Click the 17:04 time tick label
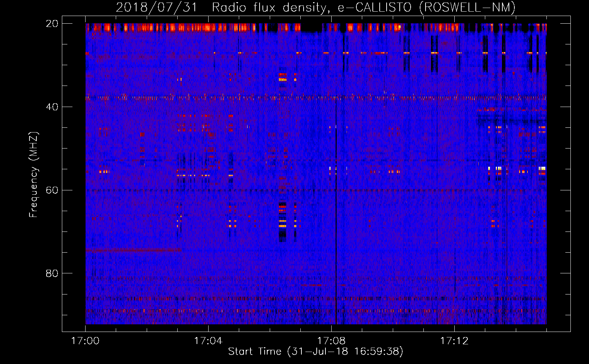 (x=208, y=341)
